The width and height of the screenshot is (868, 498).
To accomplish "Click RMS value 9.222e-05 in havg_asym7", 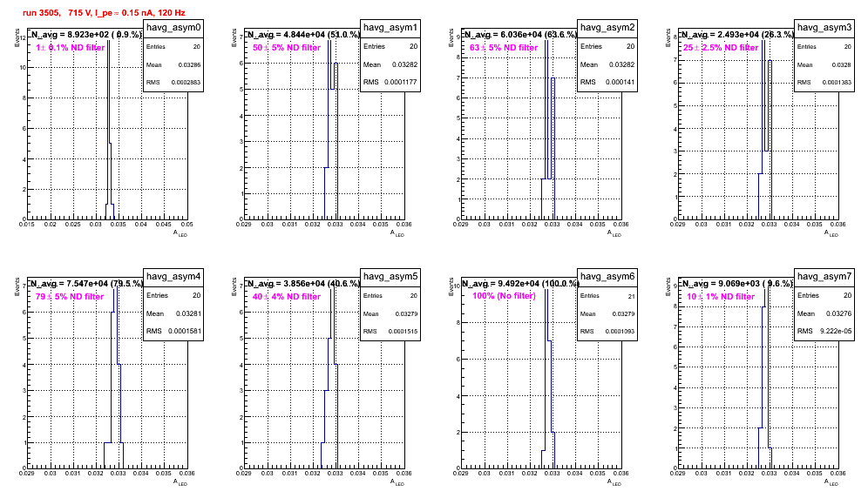I will [x=837, y=331].
